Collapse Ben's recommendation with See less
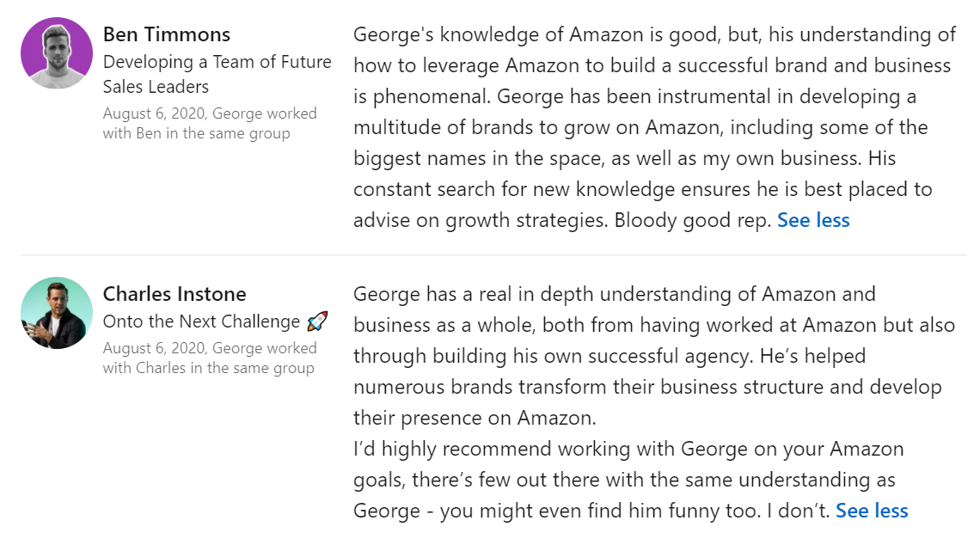Viewport: 980px width, 539px height. tap(813, 220)
